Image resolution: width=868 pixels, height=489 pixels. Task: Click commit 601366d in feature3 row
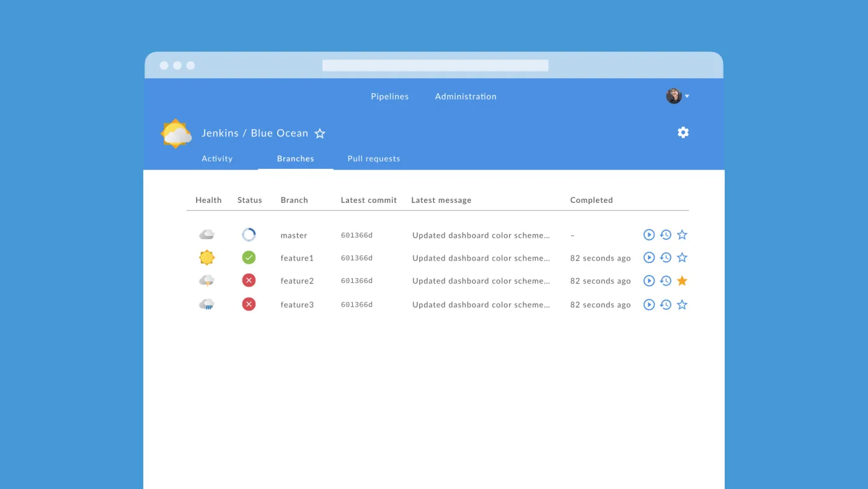click(x=356, y=305)
